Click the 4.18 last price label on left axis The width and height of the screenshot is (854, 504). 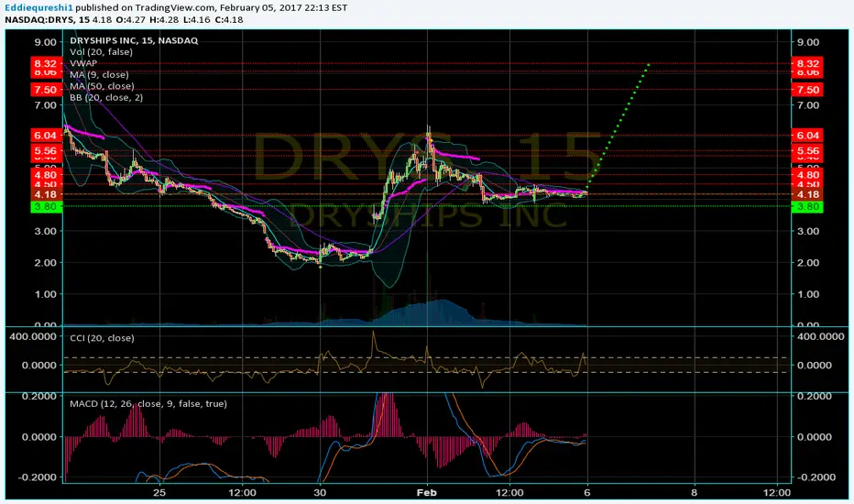(x=46, y=194)
